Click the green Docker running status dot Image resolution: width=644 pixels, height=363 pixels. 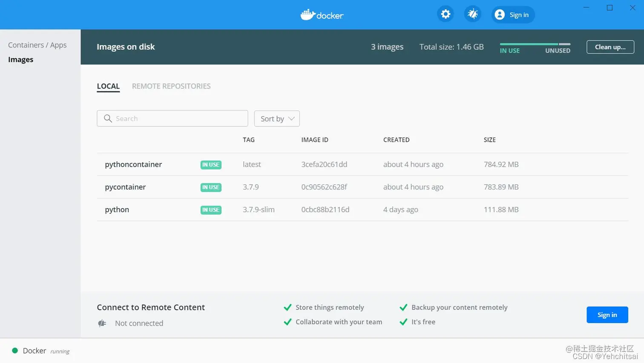15,351
